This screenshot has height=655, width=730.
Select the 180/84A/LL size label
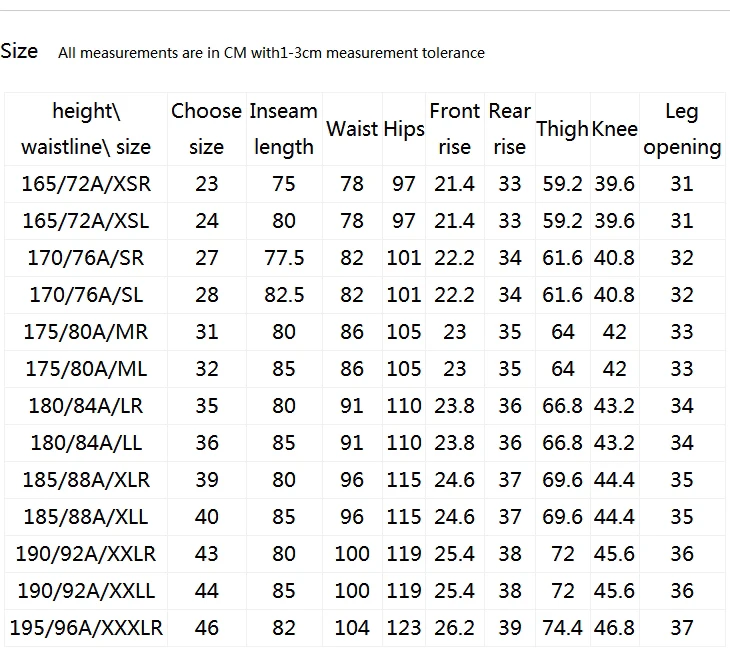86,443
